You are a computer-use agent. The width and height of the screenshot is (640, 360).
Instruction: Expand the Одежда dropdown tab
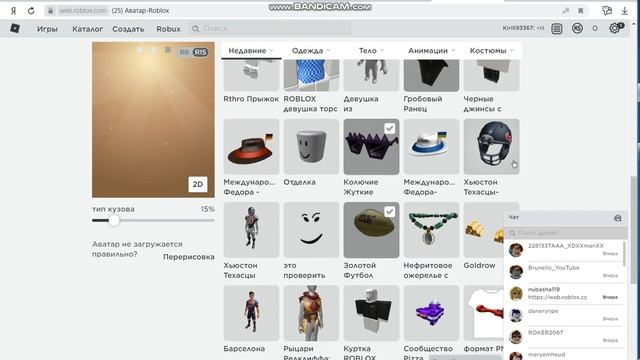click(311, 51)
